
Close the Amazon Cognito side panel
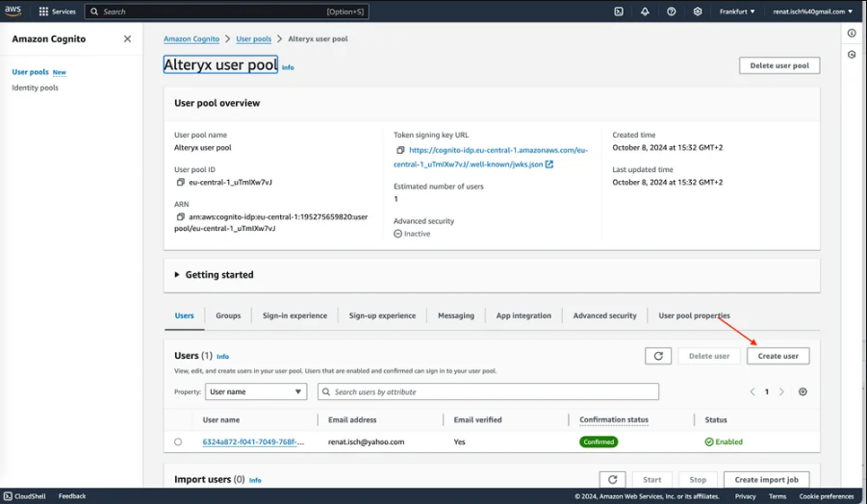coord(127,38)
